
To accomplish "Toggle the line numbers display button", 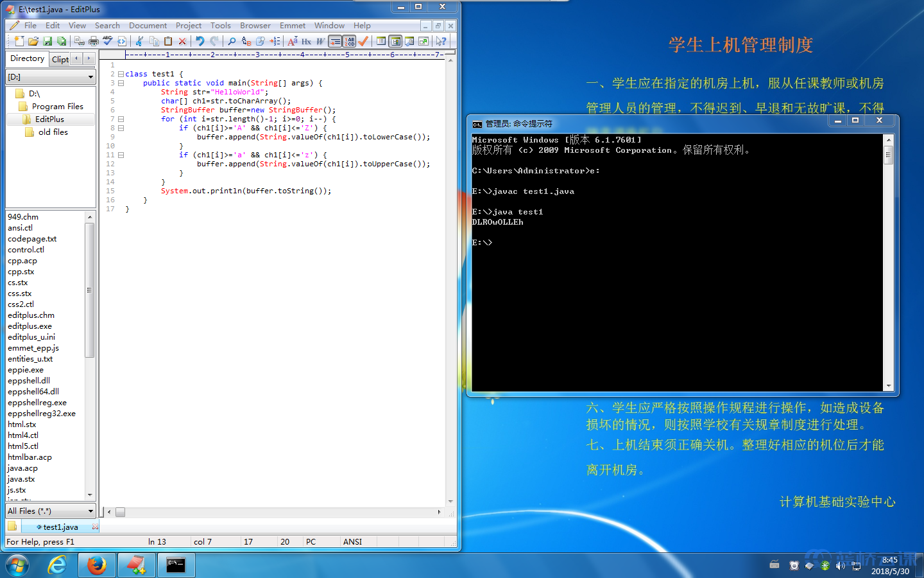I will (349, 41).
